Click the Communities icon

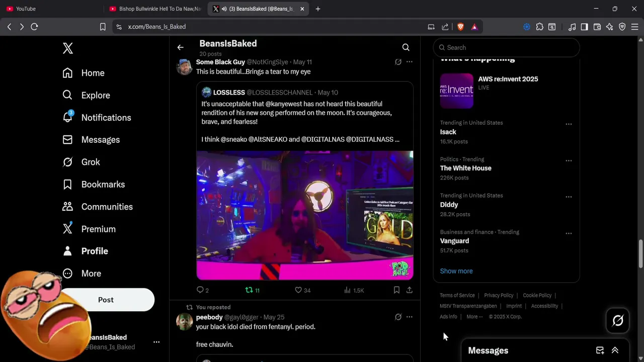pos(67,207)
